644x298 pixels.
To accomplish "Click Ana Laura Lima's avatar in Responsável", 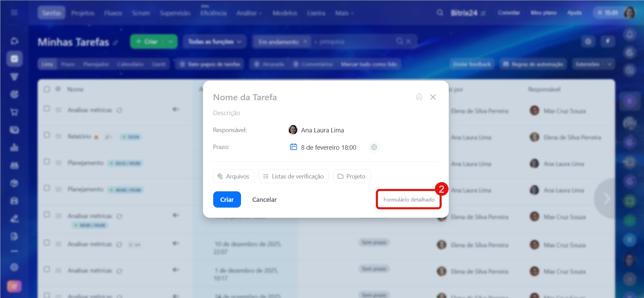I will point(293,130).
